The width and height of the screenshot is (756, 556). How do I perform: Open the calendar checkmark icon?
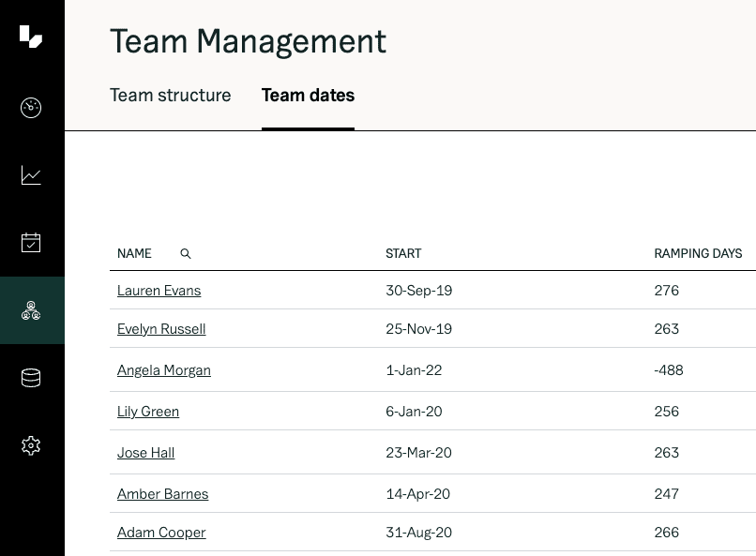tap(31, 243)
